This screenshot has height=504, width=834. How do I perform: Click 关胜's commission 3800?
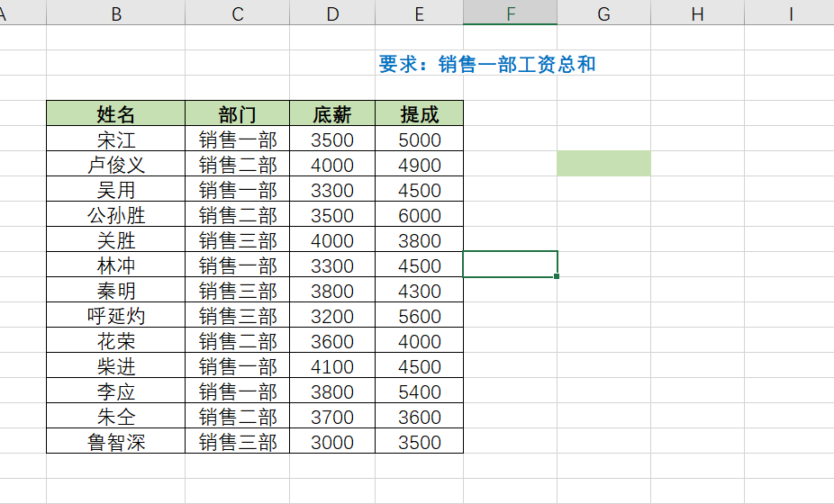coord(419,239)
